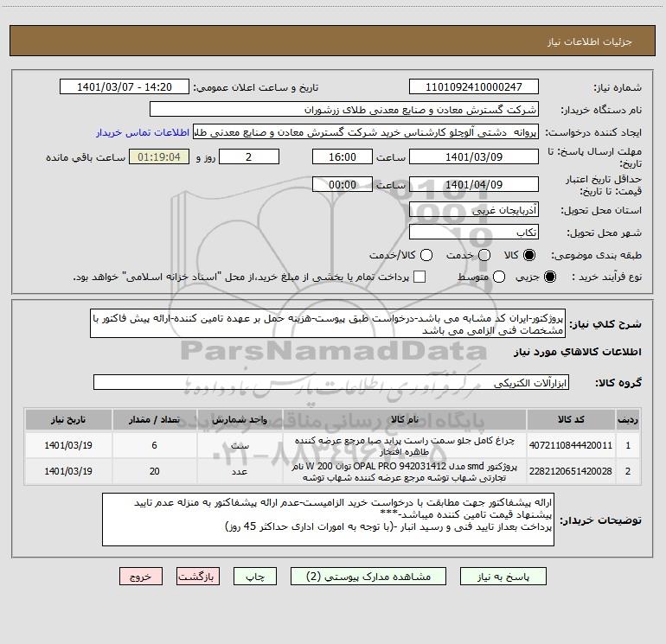Select the کالا/خدمت radio button
Screen dimensions: 666x644
(426, 255)
